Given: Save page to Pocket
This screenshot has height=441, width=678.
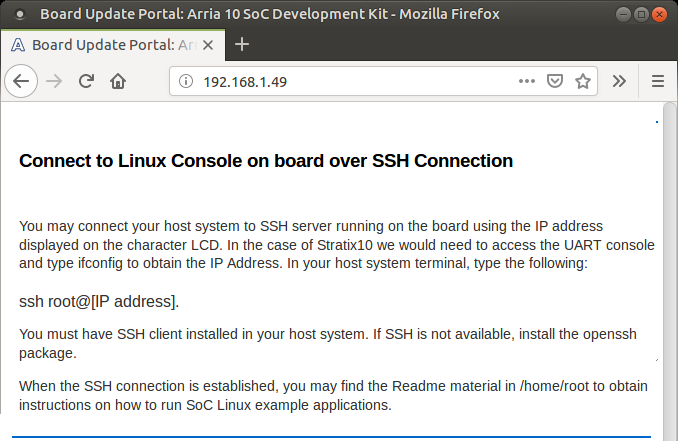Looking at the screenshot, I should (555, 81).
